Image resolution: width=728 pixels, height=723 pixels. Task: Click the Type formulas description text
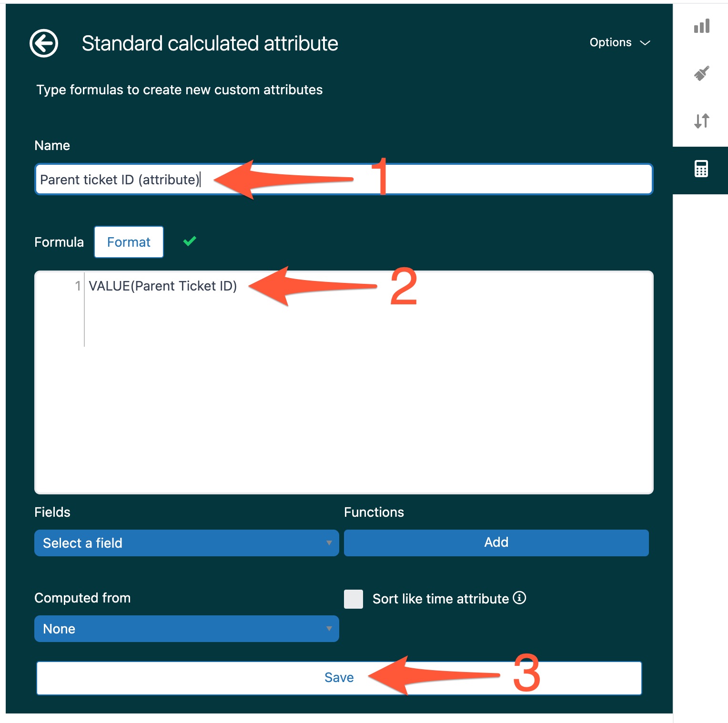click(180, 90)
